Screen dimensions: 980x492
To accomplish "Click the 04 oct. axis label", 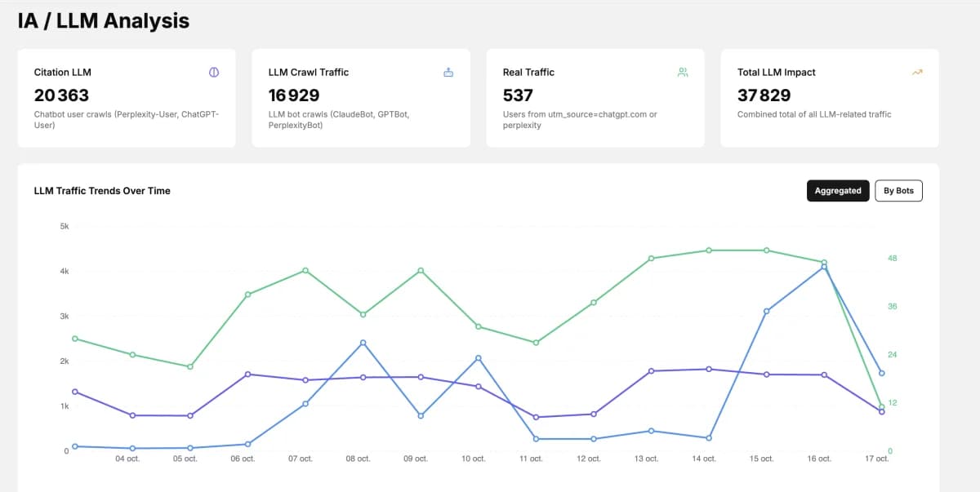I will 127,459.
